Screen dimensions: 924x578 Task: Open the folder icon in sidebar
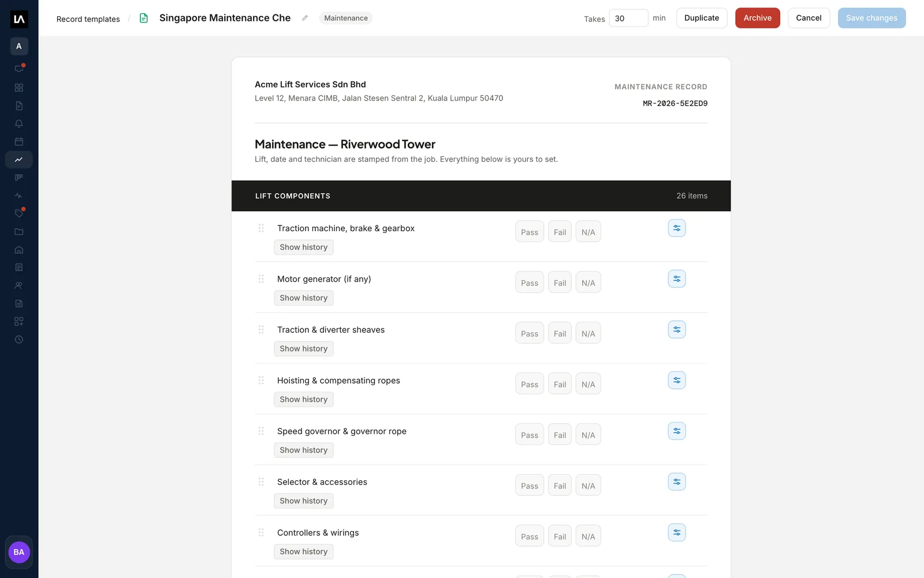[x=19, y=232]
